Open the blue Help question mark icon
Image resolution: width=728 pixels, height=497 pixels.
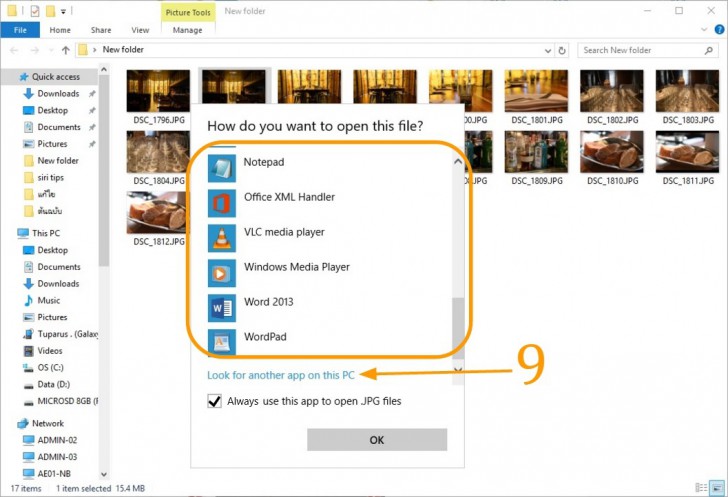coord(719,30)
